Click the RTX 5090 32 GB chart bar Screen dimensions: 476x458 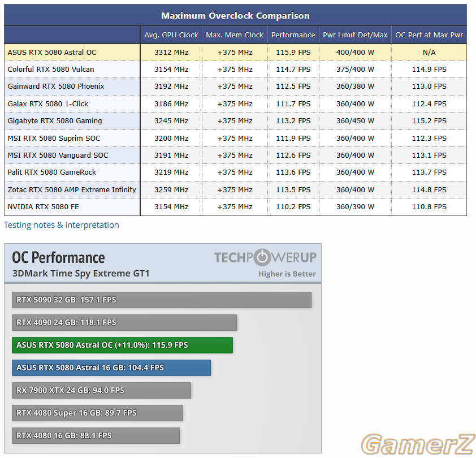coord(162,300)
